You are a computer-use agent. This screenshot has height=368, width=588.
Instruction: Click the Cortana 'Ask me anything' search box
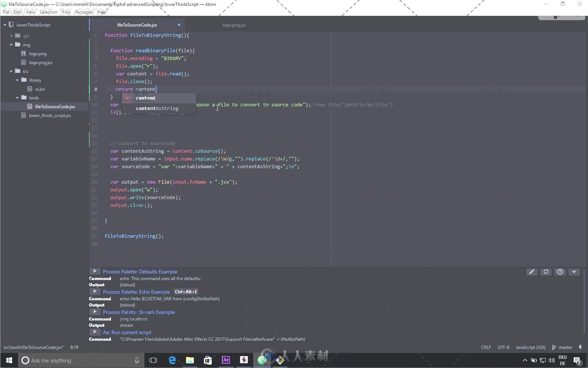[x=81, y=360]
